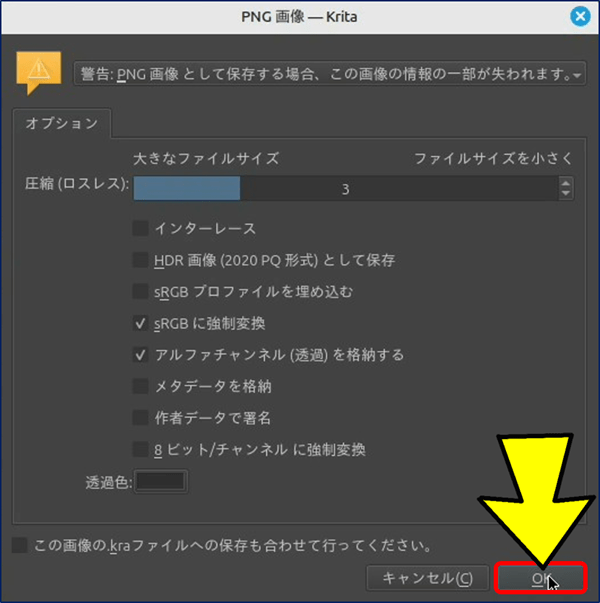
Task: Enable HDR 画像 (2020 PQ 形式) として保存
Action: pyautogui.click(x=141, y=260)
